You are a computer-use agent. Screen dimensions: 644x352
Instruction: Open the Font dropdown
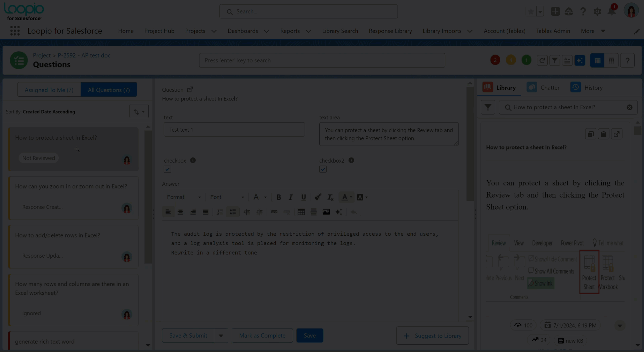[227, 197]
